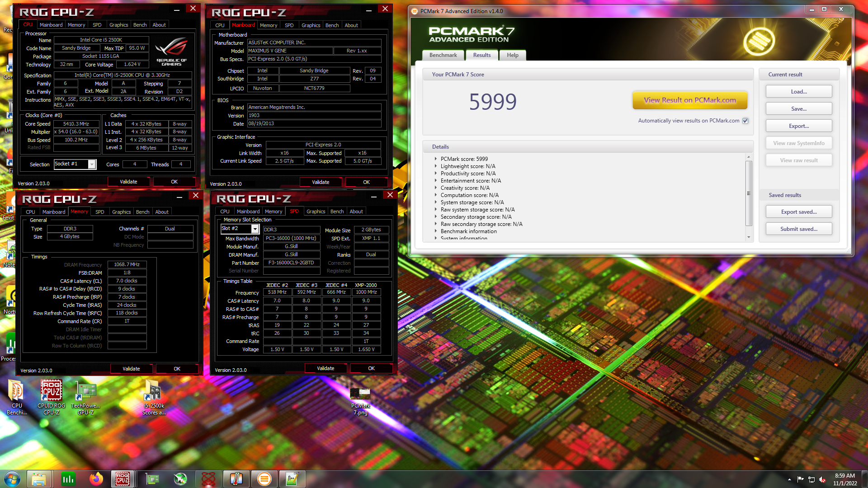Expand the Computation score details row
This screenshot has height=488, width=868.
point(436,195)
